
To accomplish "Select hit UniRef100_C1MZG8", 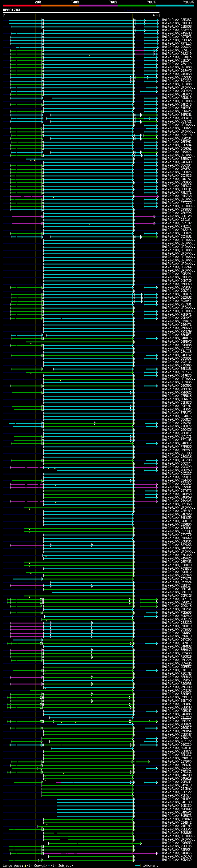I will (x=177, y=196).
